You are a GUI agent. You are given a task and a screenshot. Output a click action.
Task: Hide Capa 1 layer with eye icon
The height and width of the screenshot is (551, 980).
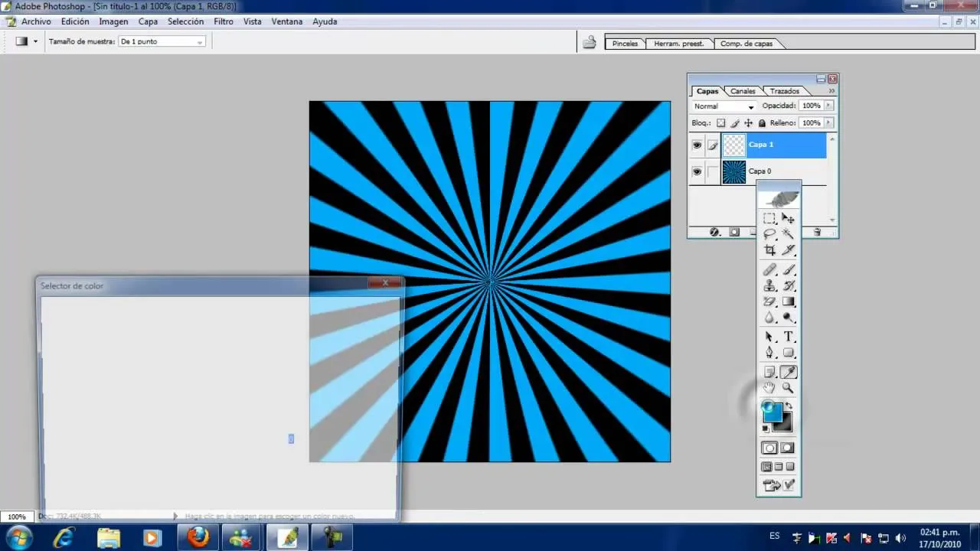tap(697, 145)
